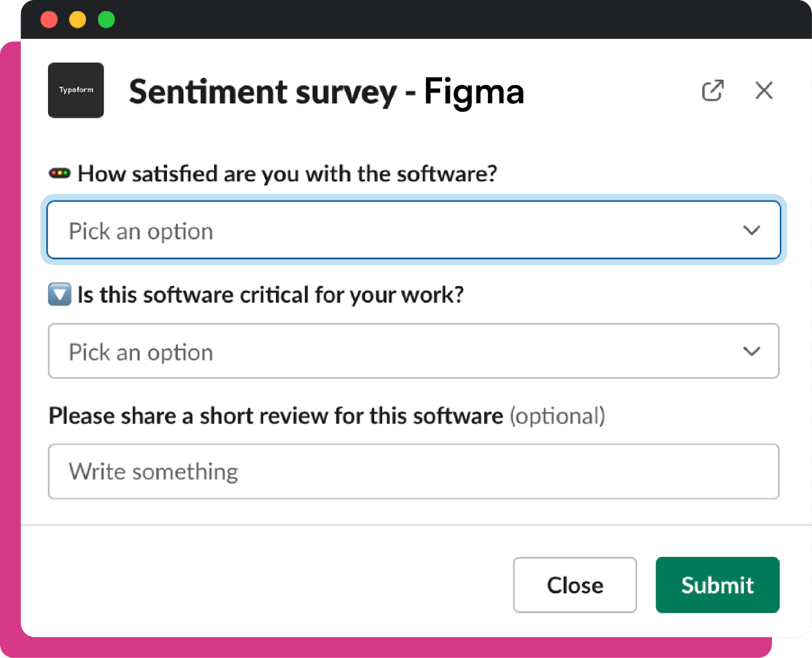Click the "Is this software critical" question label
Viewport: 812px width, 658px height.
pos(270,294)
